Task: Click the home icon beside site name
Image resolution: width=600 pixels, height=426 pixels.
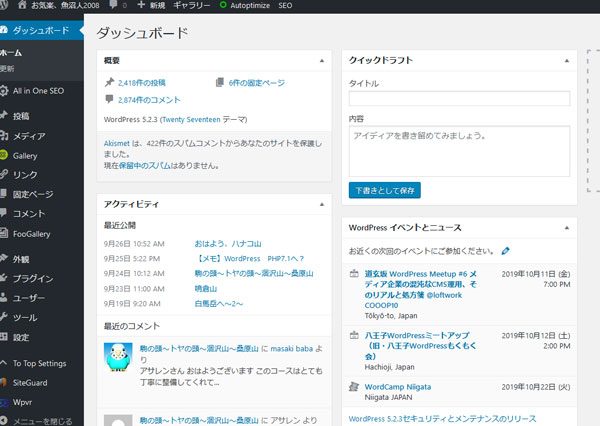Action: click(x=22, y=5)
